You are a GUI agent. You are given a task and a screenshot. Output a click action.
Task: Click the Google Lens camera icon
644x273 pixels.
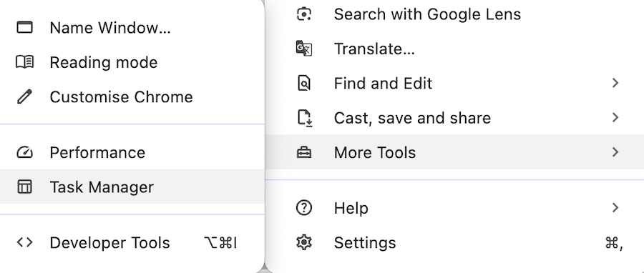coord(304,14)
